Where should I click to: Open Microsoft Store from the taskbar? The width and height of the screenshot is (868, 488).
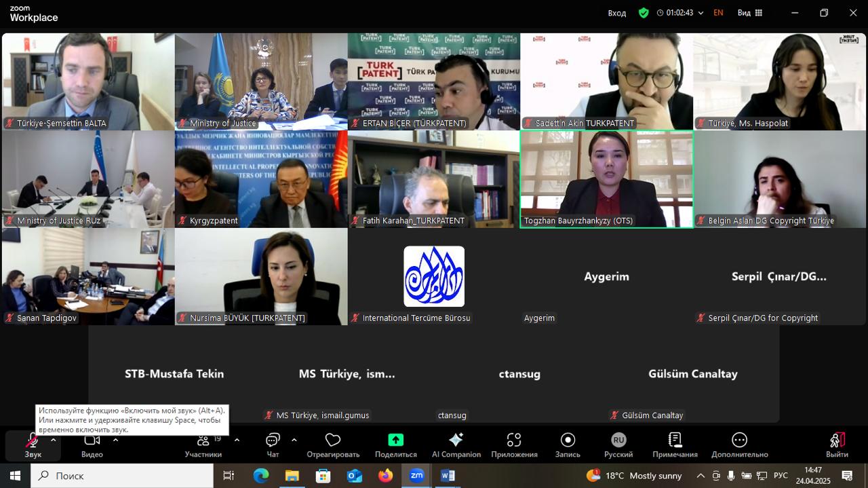(323, 476)
